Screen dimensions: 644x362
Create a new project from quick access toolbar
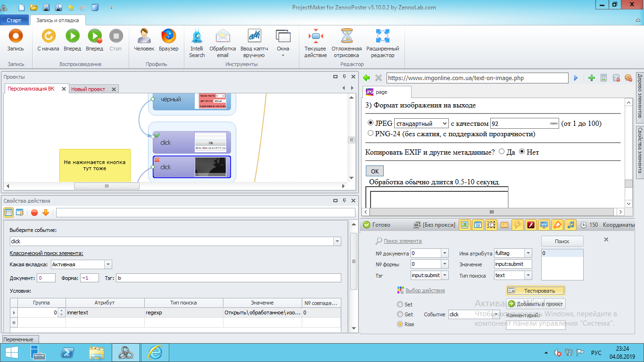22,8
